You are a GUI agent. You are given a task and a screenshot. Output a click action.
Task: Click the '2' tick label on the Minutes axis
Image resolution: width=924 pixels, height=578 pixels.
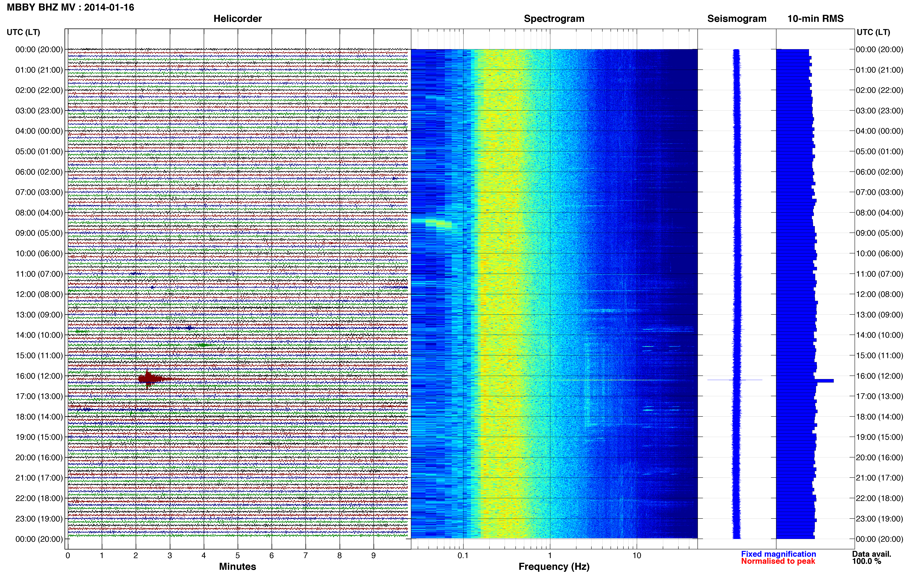136,556
